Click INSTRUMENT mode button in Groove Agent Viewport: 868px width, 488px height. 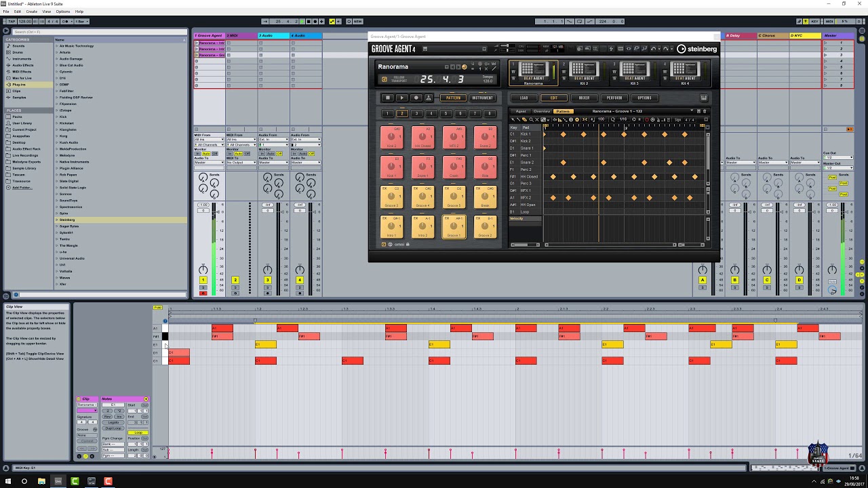(x=483, y=98)
